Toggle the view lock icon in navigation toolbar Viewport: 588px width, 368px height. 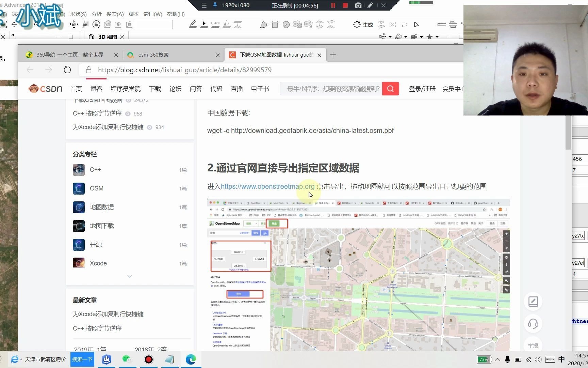coord(129,25)
